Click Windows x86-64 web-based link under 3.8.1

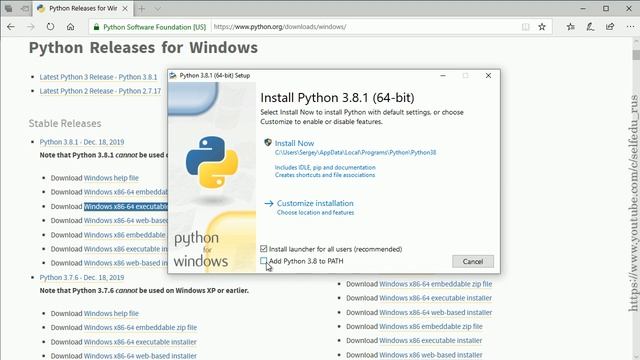pyautogui.click(x=126, y=220)
